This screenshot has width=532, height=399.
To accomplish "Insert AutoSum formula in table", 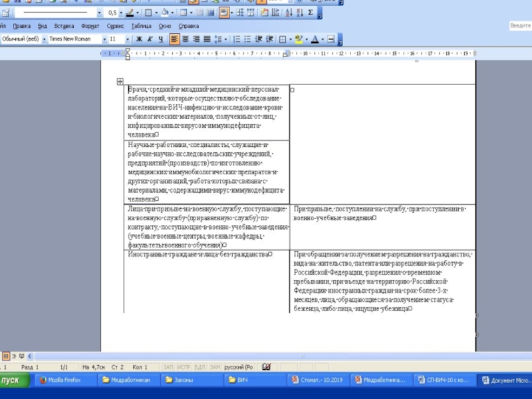I will point(311,13).
